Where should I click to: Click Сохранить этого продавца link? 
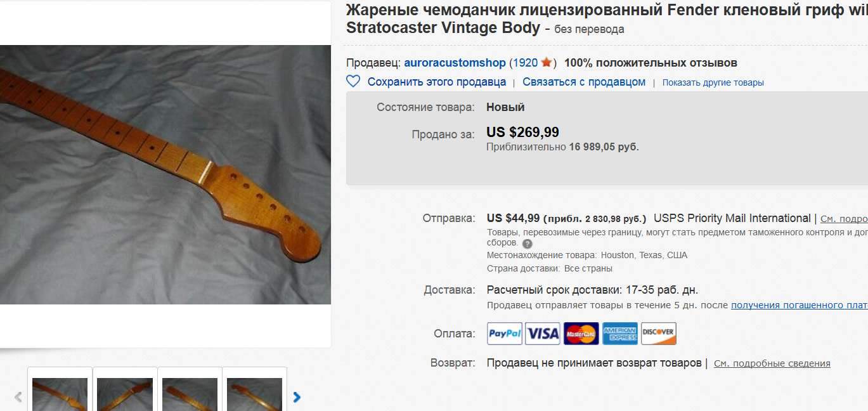coord(437,82)
